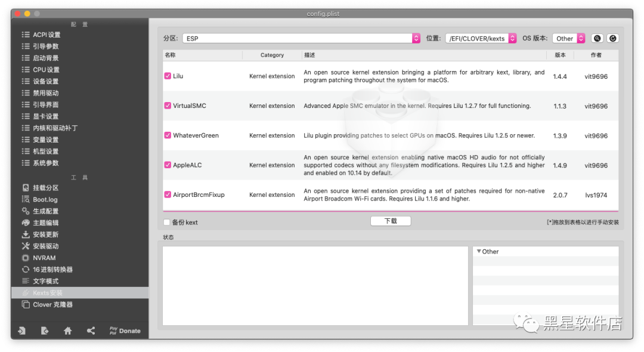Click the search magnifier button near OS version

597,38
